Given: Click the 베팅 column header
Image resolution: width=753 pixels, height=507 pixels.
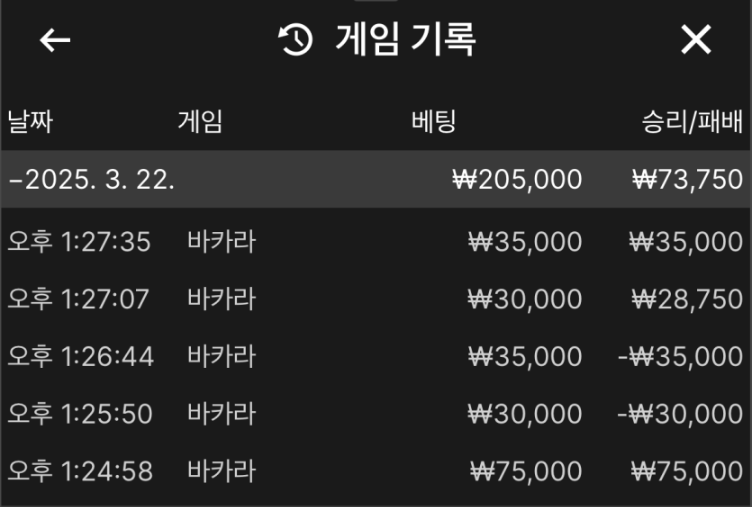Looking at the screenshot, I should click(x=434, y=123).
